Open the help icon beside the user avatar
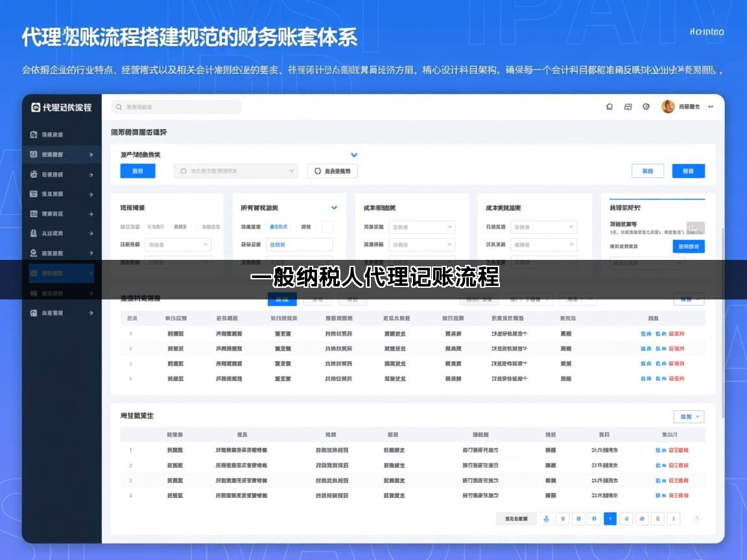The image size is (747, 560). pyautogui.click(x=645, y=107)
